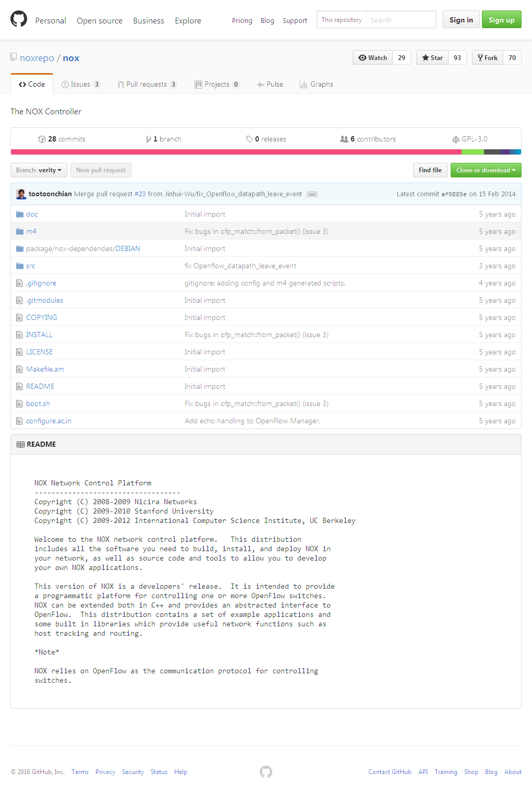The image size is (532, 797).
Task: Click the doc folder icon
Action: click(x=20, y=214)
